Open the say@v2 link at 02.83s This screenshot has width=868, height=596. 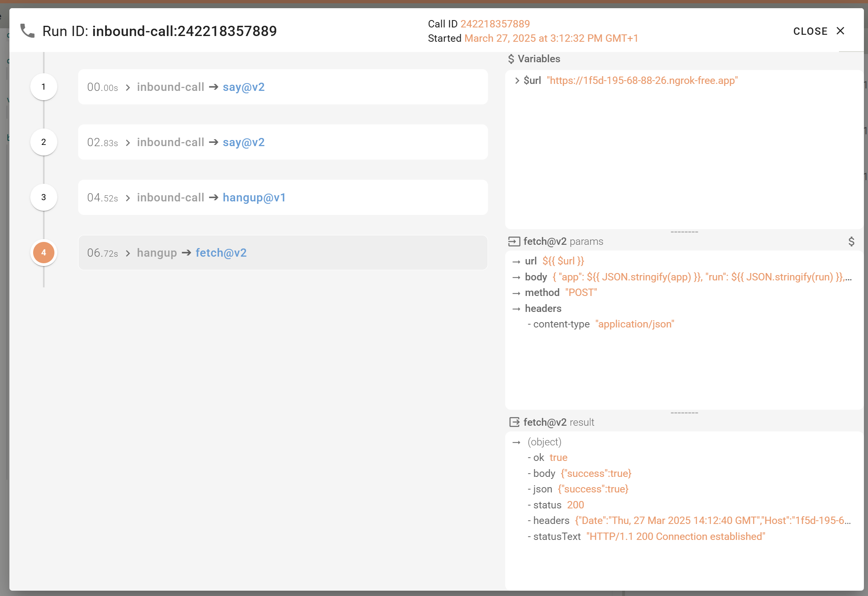tap(244, 142)
